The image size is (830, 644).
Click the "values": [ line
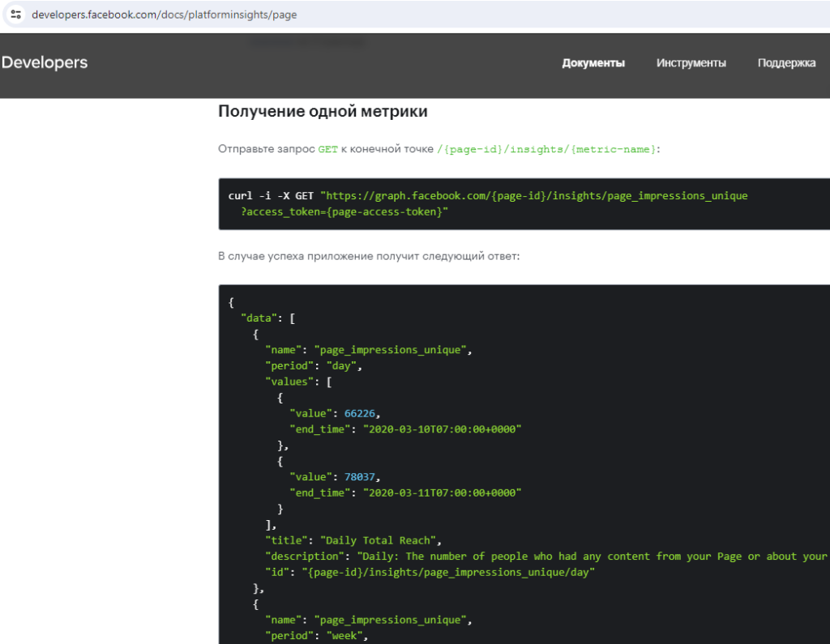[x=298, y=382]
